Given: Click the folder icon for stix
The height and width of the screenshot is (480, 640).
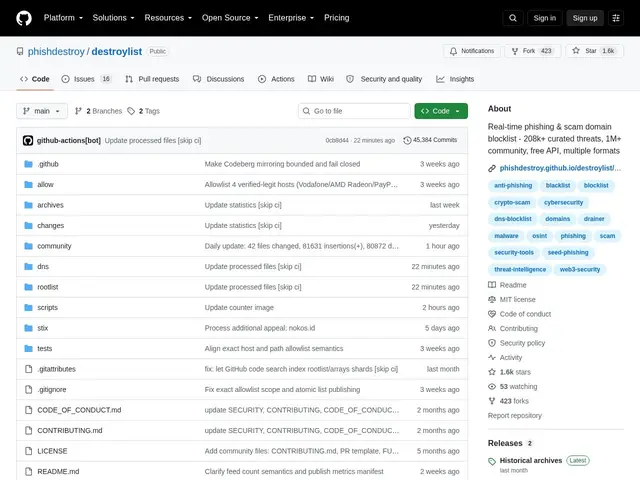Looking at the screenshot, I should (28, 328).
